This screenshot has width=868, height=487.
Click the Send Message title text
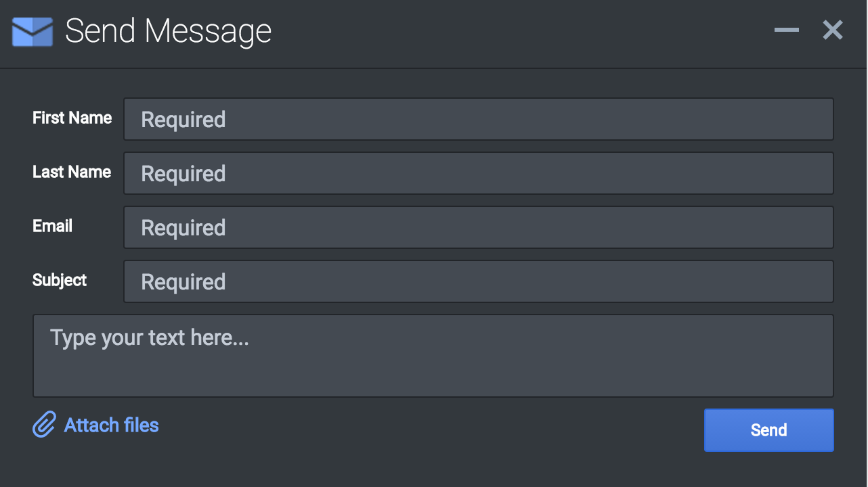168,31
